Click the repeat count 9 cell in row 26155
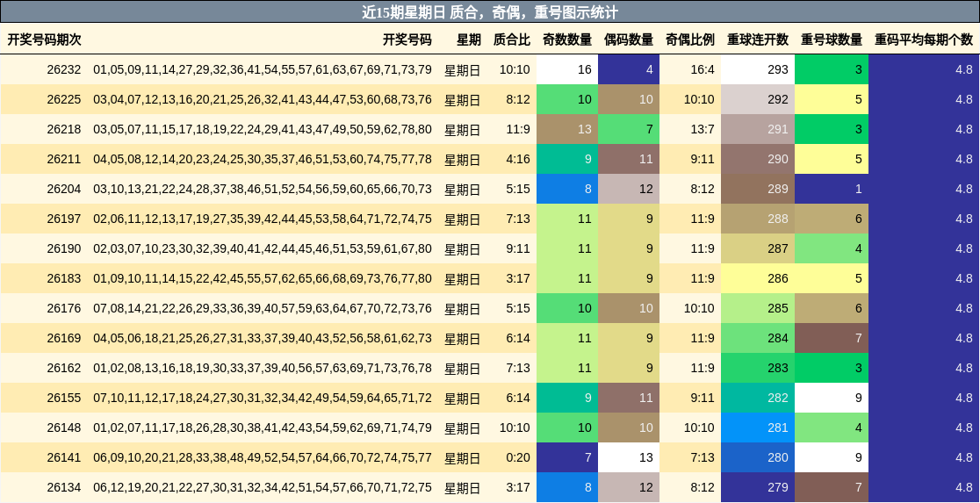The height and width of the screenshot is (503, 980). tap(832, 398)
